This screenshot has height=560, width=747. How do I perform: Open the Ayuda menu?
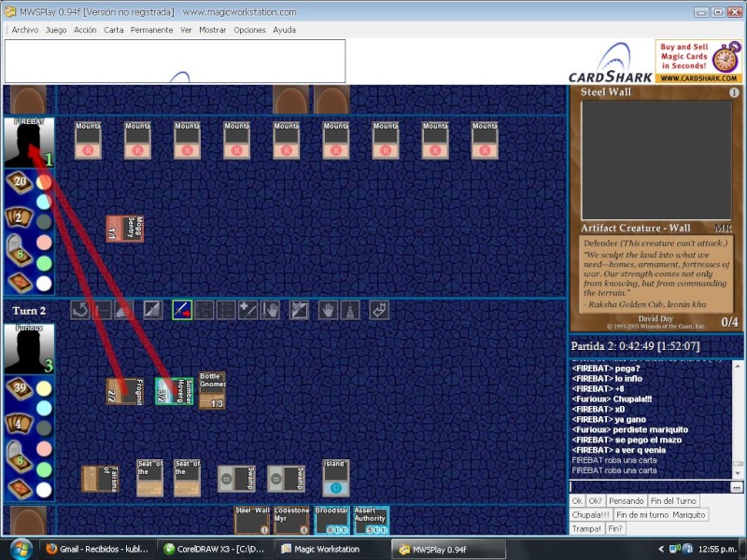tap(285, 30)
